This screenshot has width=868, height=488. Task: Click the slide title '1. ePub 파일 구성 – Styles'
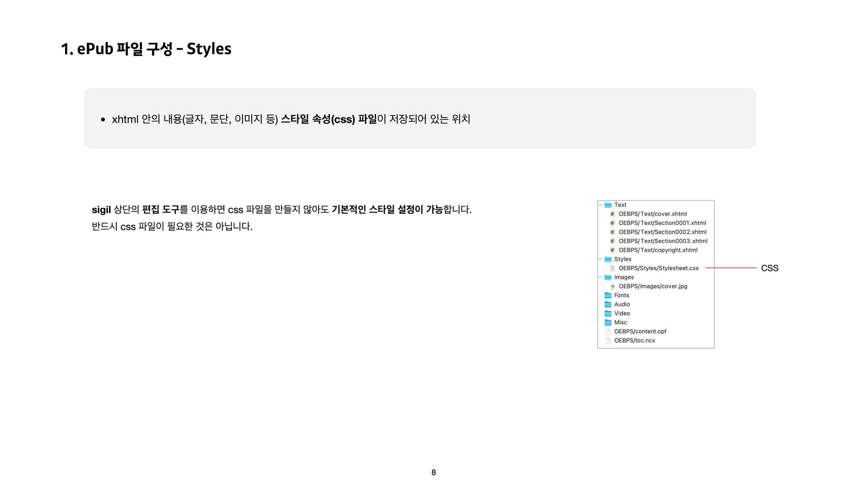pos(146,49)
